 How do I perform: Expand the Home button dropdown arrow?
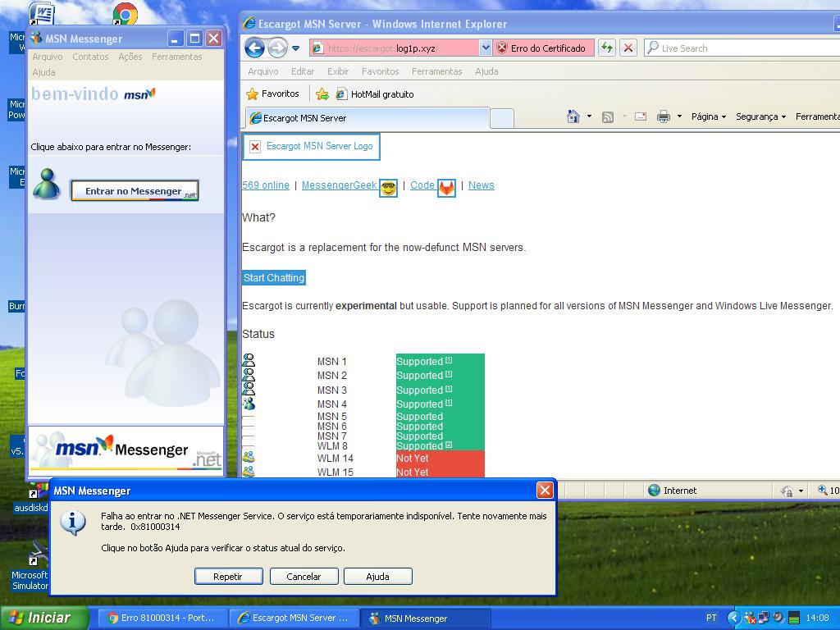point(589,116)
